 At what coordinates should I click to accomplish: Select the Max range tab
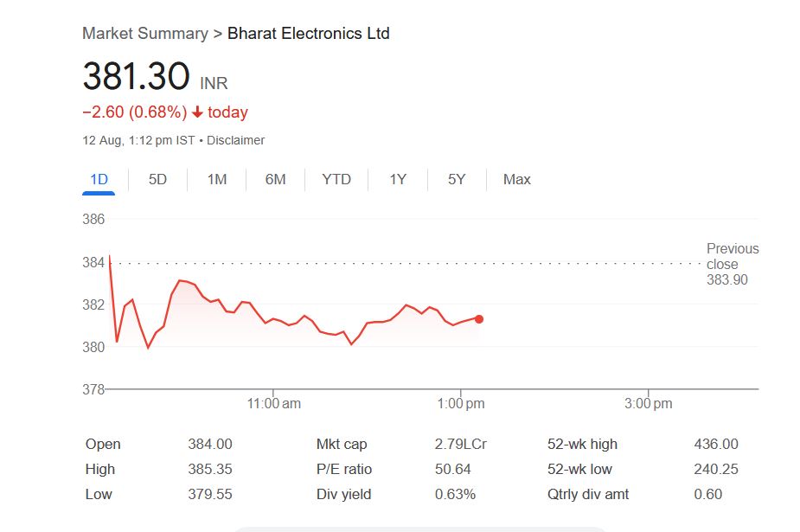click(x=516, y=180)
